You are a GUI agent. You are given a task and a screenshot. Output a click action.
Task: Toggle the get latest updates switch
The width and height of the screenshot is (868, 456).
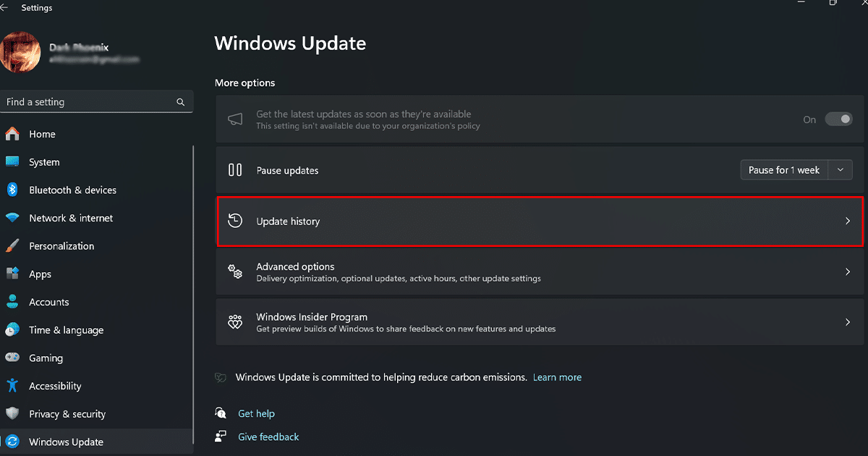(x=838, y=119)
